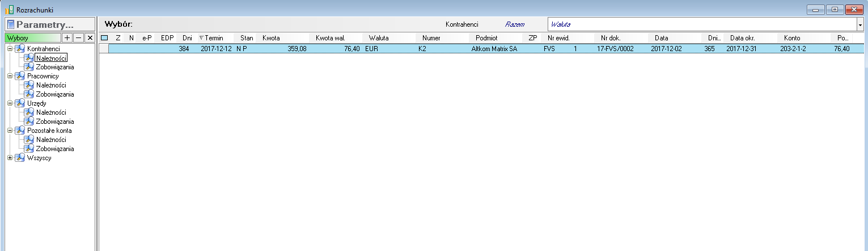
Task: Expand the Wszyscy tree node
Action: click(10, 158)
